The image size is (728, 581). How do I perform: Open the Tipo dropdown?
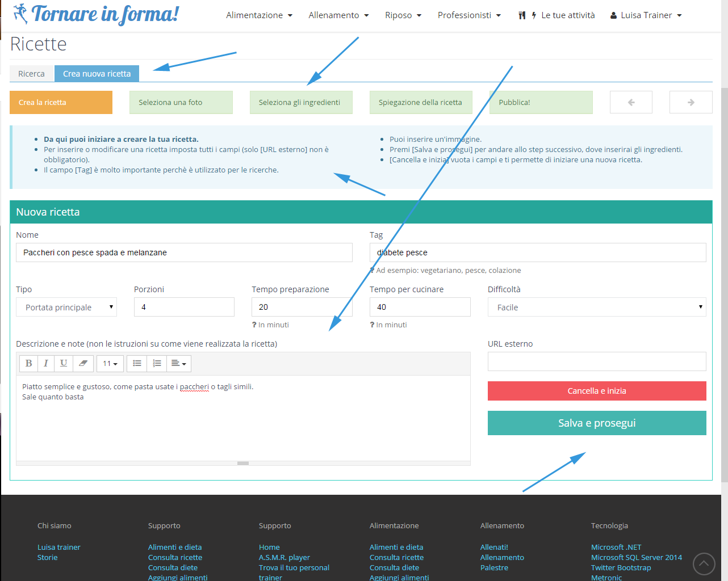click(x=66, y=308)
